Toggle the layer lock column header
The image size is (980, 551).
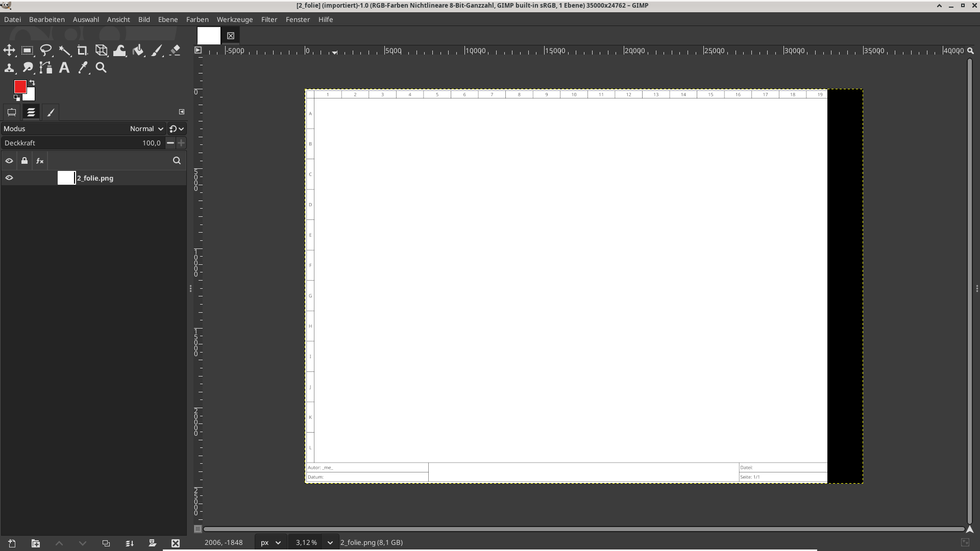pos(24,161)
